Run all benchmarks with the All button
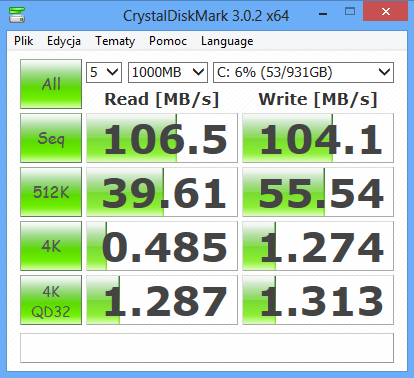 pos(51,84)
